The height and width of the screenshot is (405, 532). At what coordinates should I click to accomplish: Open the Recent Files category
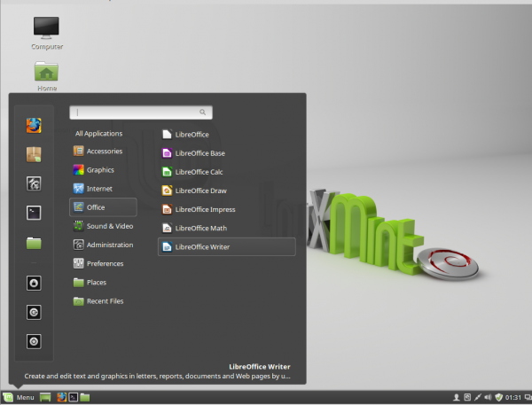coord(103,301)
